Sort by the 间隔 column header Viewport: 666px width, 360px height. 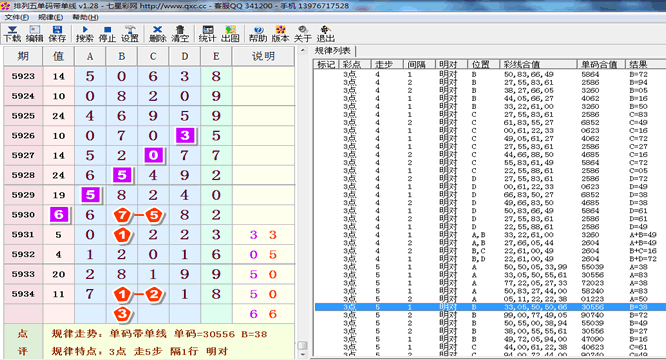(x=419, y=65)
